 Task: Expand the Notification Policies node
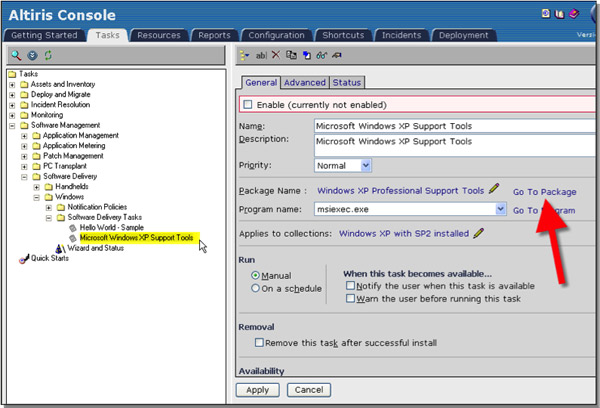click(49, 207)
